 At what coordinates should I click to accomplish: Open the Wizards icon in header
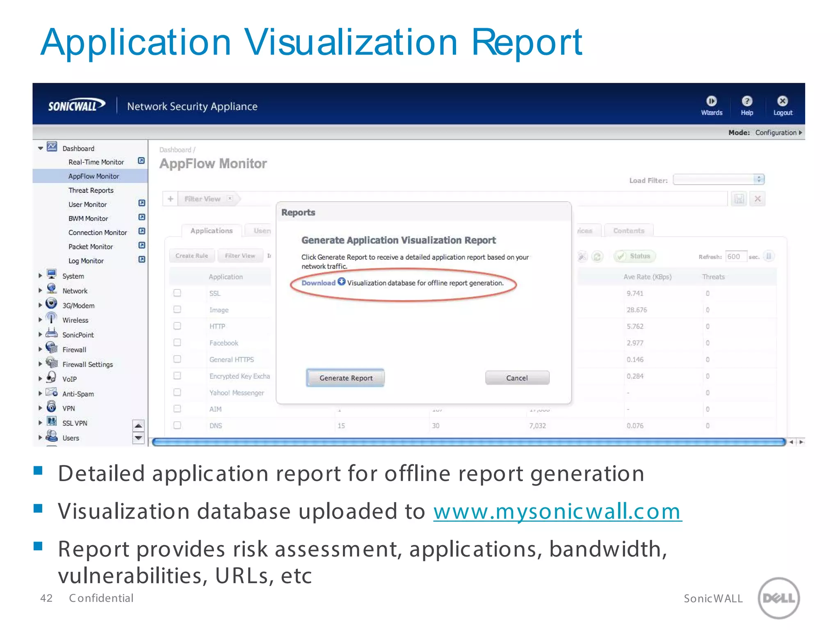click(x=711, y=101)
